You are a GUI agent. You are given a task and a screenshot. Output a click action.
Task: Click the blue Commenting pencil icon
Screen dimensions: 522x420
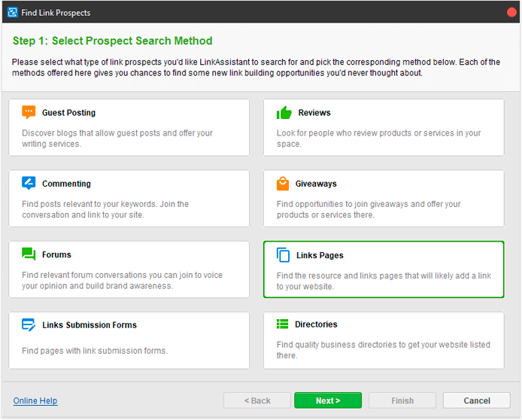[x=29, y=183]
